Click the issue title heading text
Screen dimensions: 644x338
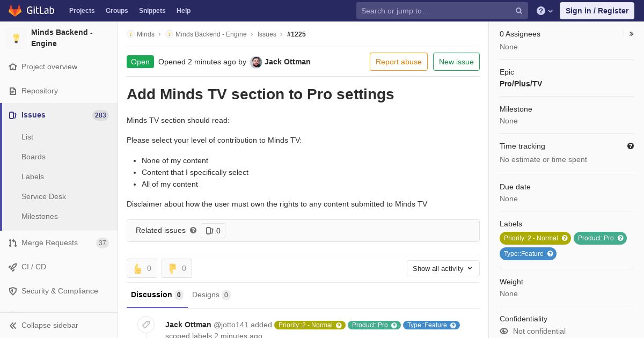260,94
